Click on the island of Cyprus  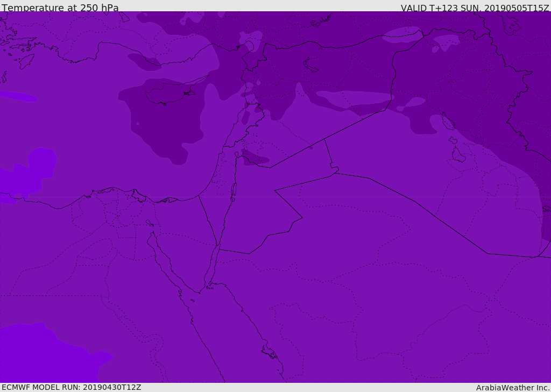point(167,96)
